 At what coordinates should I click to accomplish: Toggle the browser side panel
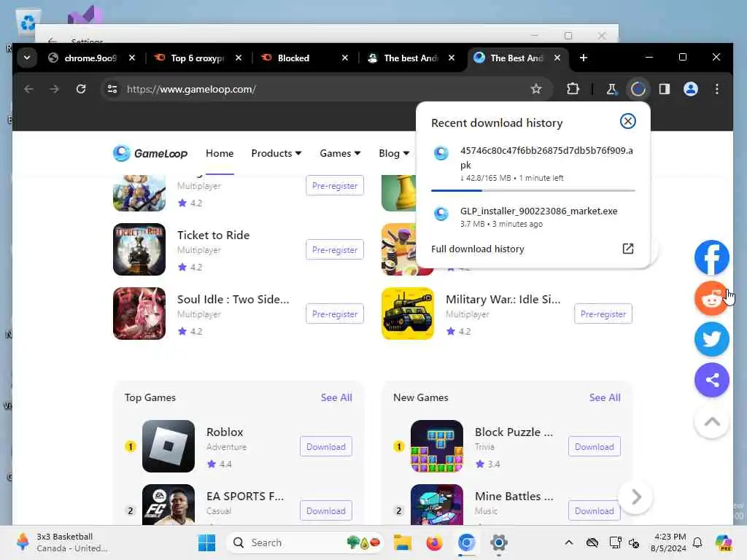pyautogui.click(x=664, y=89)
